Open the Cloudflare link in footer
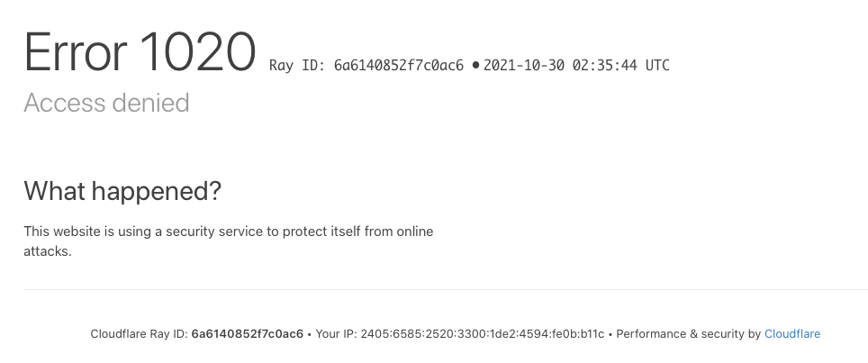 tap(792, 333)
